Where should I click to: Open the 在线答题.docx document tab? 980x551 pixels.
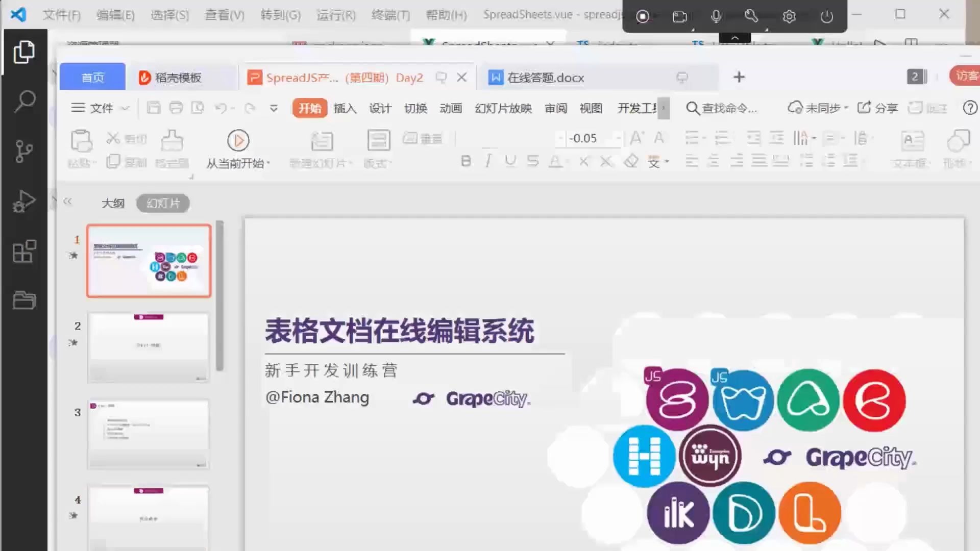(545, 78)
